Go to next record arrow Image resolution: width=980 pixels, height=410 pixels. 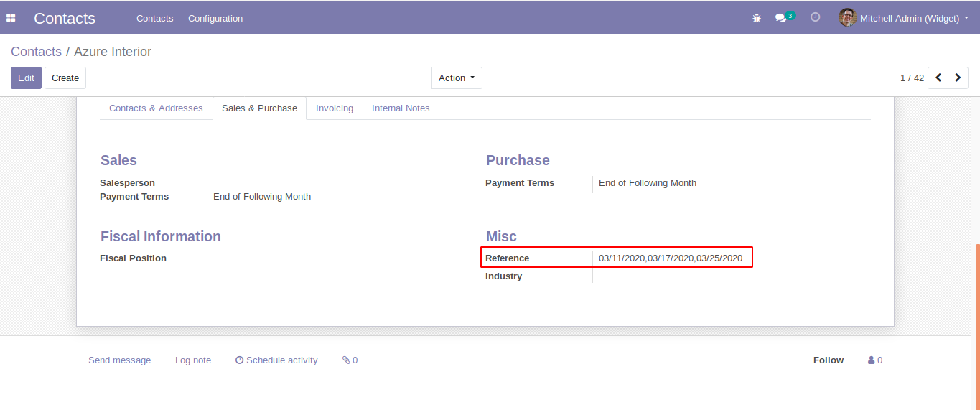click(x=958, y=78)
